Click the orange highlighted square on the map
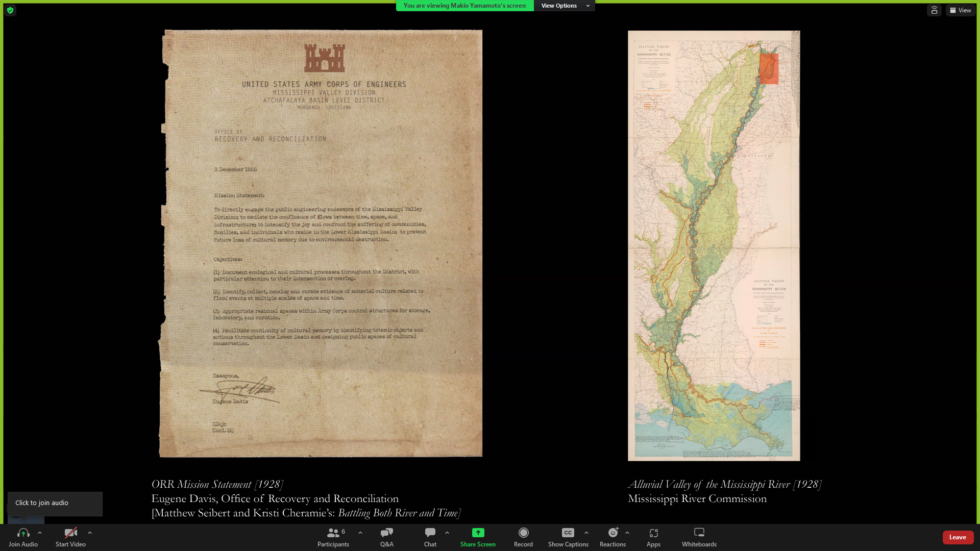Viewport: 980px width, 551px height. pos(769,69)
